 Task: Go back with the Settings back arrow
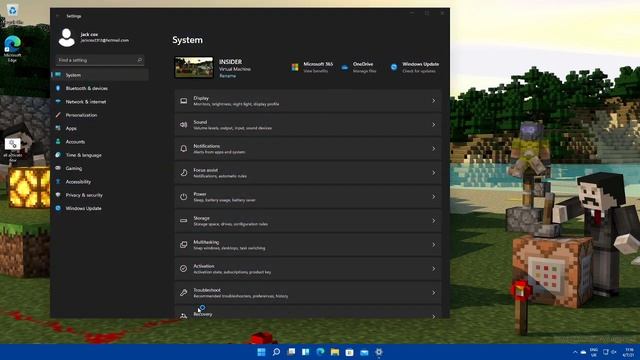click(58, 16)
